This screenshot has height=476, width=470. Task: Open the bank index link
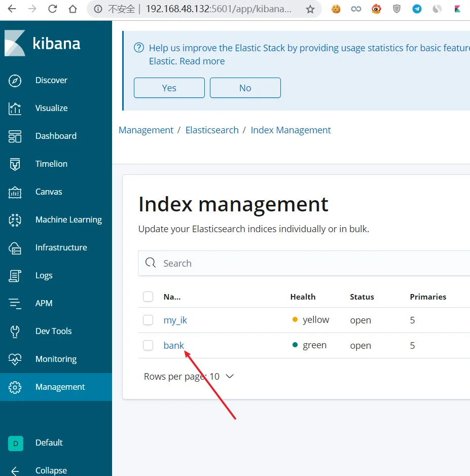174,345
